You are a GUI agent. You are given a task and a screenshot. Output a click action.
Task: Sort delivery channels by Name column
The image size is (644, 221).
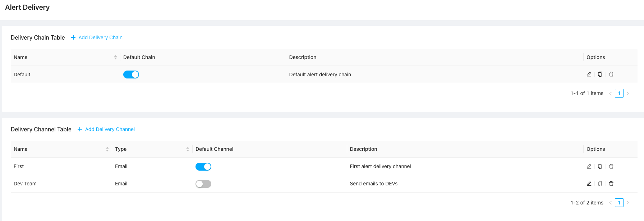tap(107, 149)
